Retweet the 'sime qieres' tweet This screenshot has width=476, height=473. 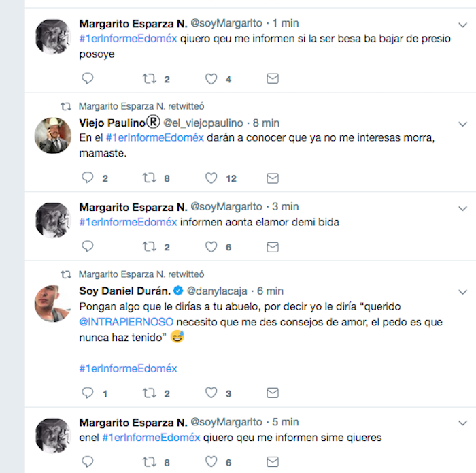click(x=149, y=462)
